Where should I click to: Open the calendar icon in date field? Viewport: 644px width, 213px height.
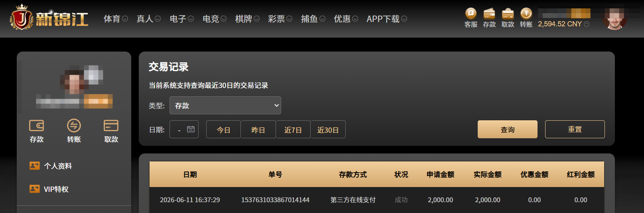click(191, 129)
